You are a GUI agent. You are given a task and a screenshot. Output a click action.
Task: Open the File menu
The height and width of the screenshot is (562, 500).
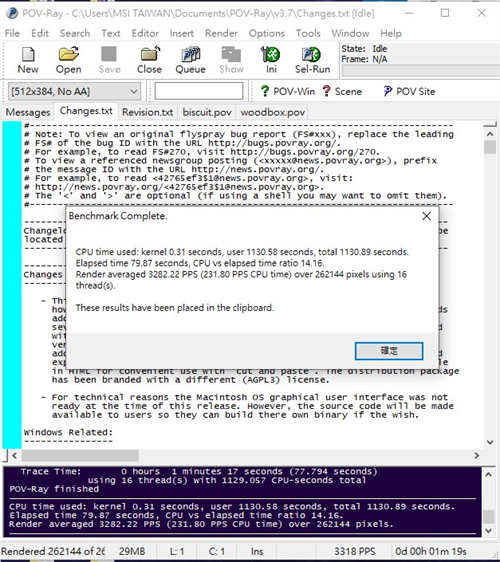[12, 33]
